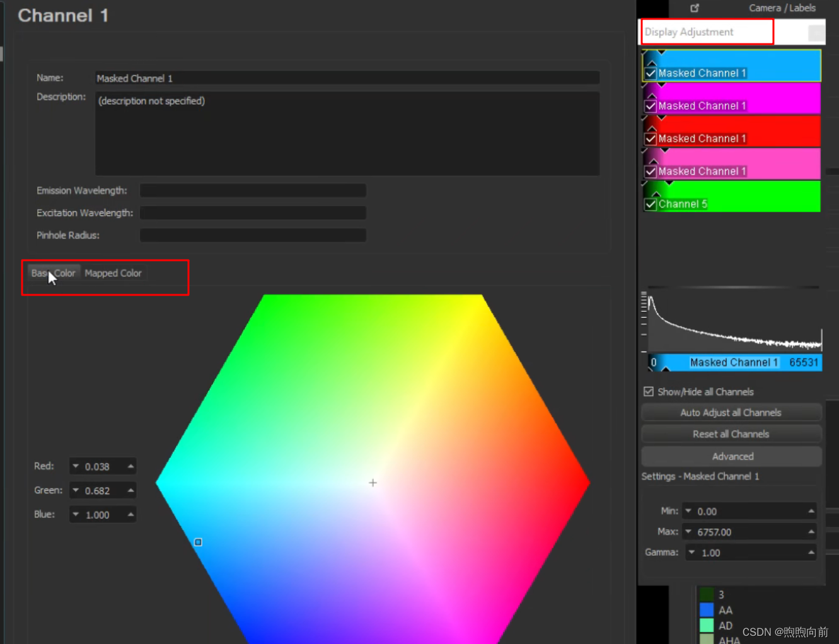Image resolution: width=839 pixels, height=644 pixels.
Task: Increase Blue value with up arrow
Action: pos(130,514)
